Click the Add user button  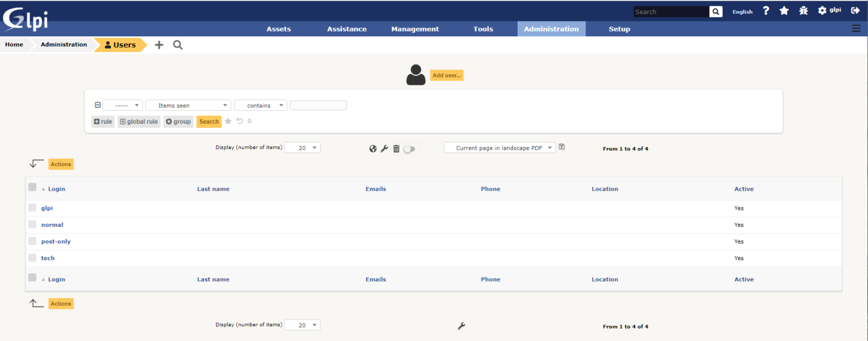click(446, 75)
